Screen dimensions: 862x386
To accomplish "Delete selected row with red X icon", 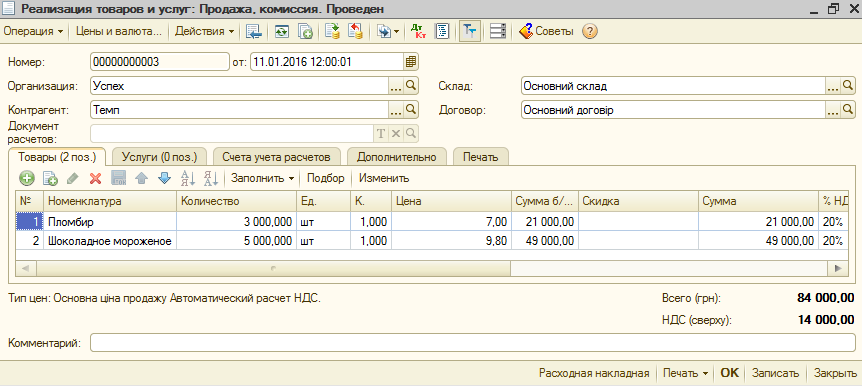I will pos(96,178).
